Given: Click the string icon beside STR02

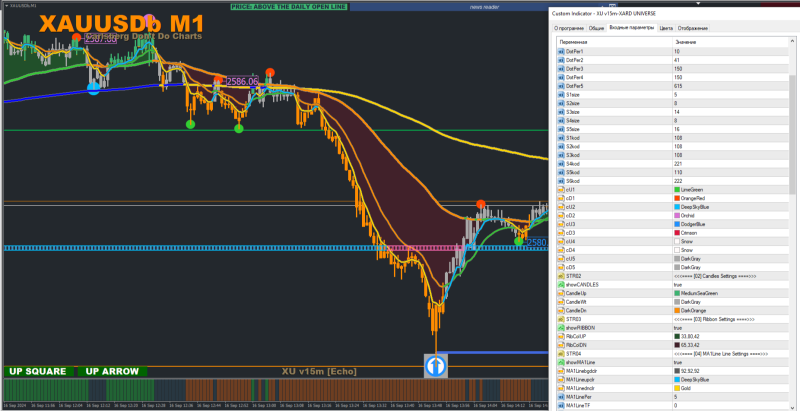Looking at the screenshot, I should [x=562, y=276].
